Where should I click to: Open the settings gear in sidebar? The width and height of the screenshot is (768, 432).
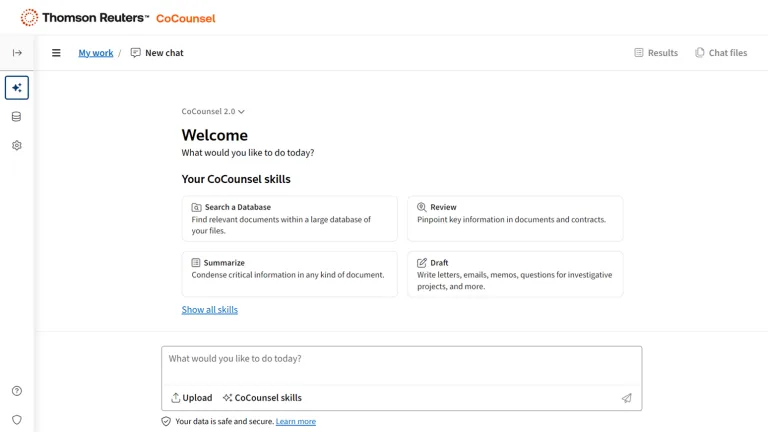(17, 146)
